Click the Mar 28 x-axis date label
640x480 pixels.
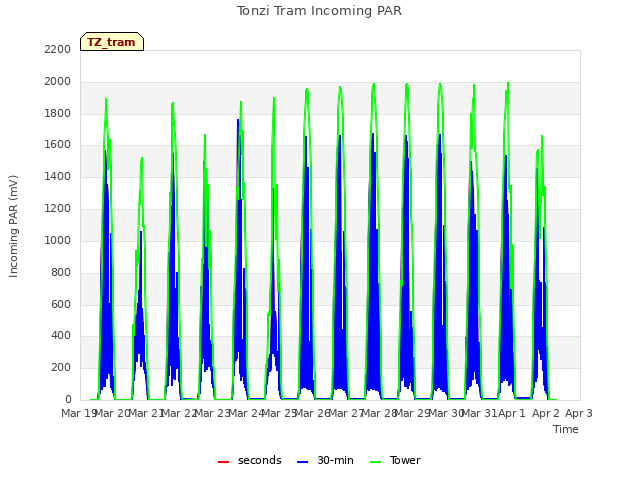(379, 413)
